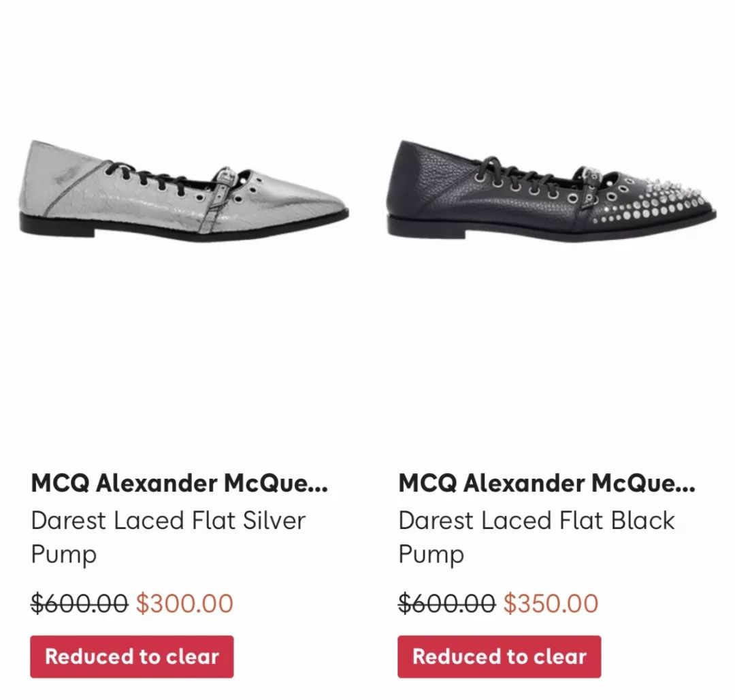The height and width of the screenshot is (700, 735).
Task: Click the $300.00 sale price
Action: 184,603
